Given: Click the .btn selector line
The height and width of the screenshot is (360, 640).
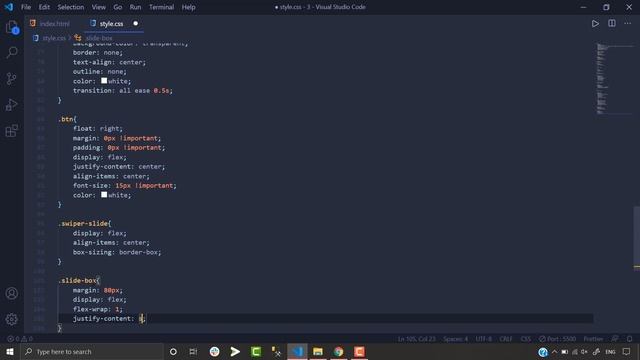Looking at the screenshot, I should [67, 119].
